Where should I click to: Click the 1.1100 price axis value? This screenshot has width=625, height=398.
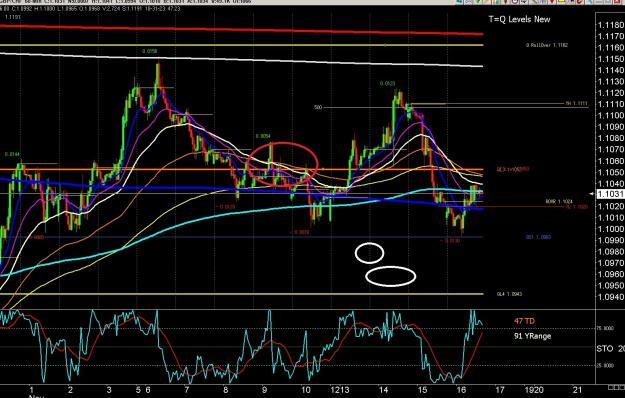click(611, 116)
